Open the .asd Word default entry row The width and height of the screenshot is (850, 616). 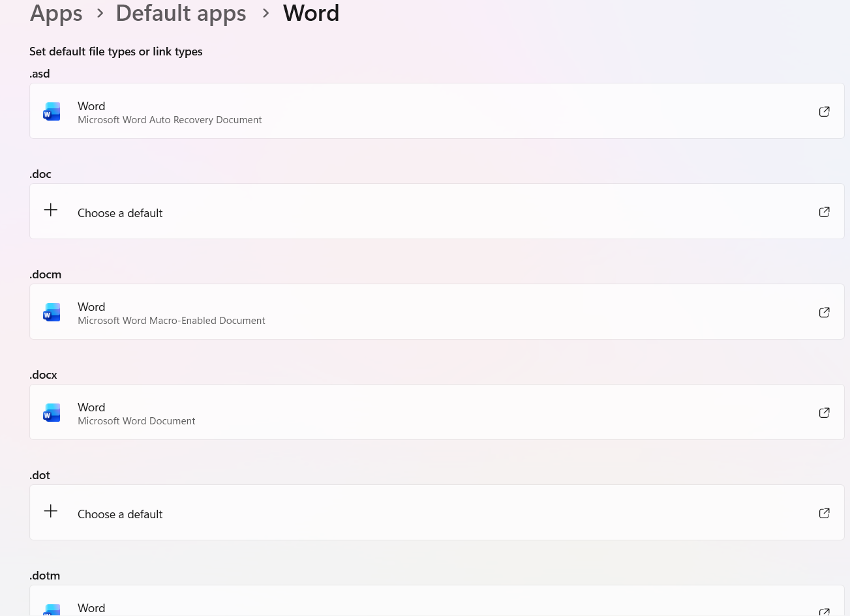(391, 111)
